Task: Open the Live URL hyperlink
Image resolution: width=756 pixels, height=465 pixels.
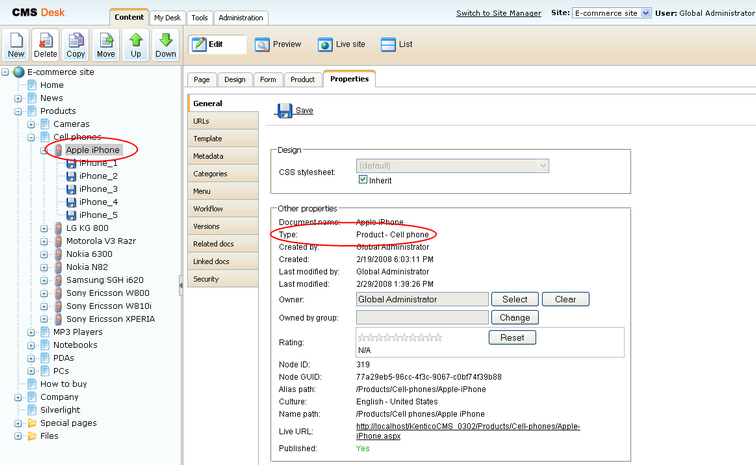Action: click(468, 431)
